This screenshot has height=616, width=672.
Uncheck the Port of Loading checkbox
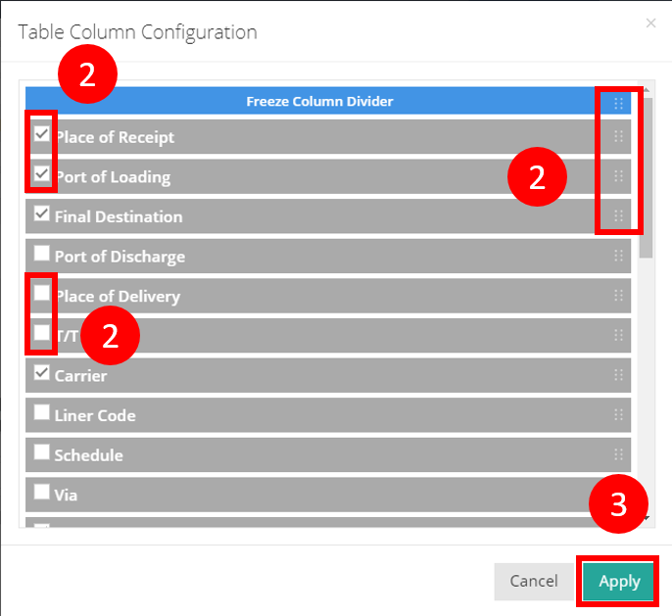click(x=42, y=174)
